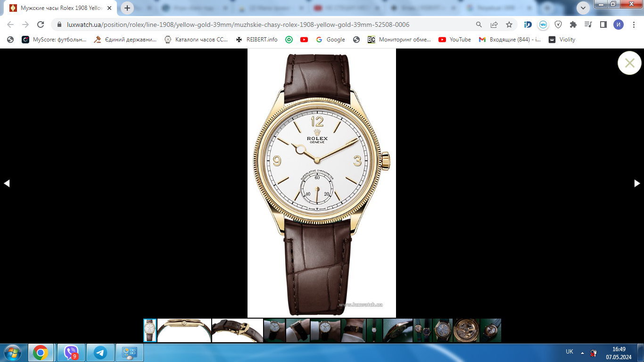Reload the luxwatch.ua page
Viewport: 644px width, 362px height.
tap(41, 25)
